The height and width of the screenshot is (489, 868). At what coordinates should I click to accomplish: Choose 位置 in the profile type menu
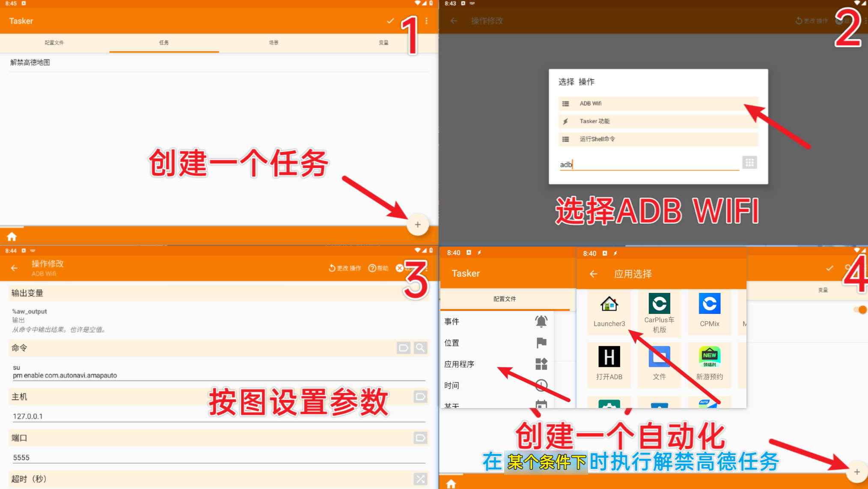click(x=496, y=343)
